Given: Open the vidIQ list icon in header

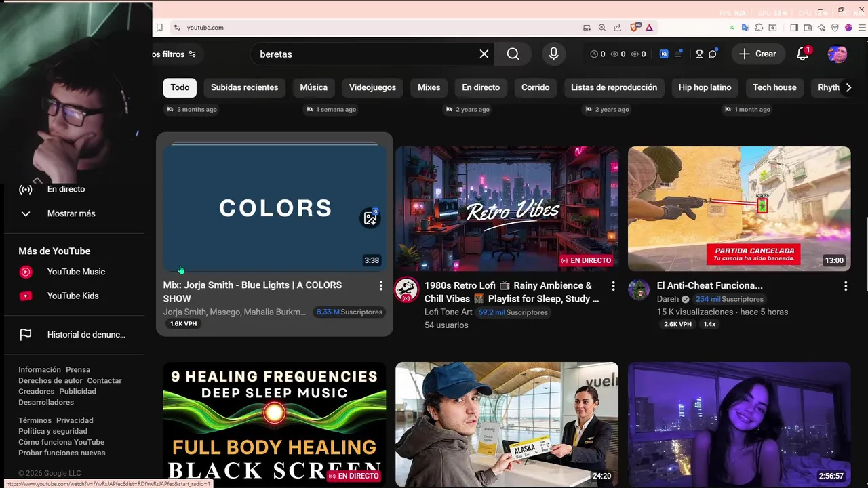Looking at the screenshot, I should pyautogui.click(x=677, y=54).
